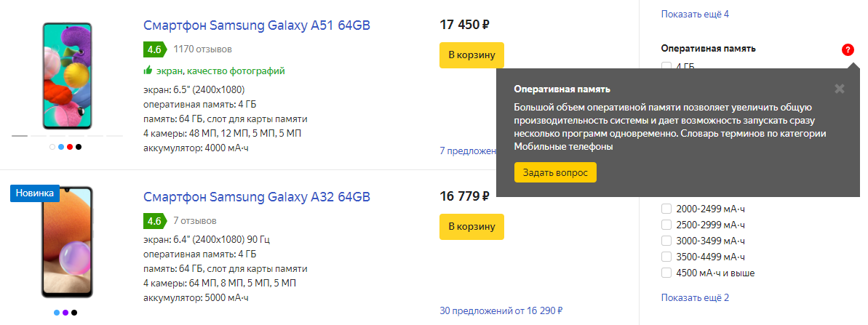Image resolution: width=868 pixels, height=325 pixels.
Task: Open the Смартфон Samsung Galaxy A32 64GB link
Action: (257, 196)
